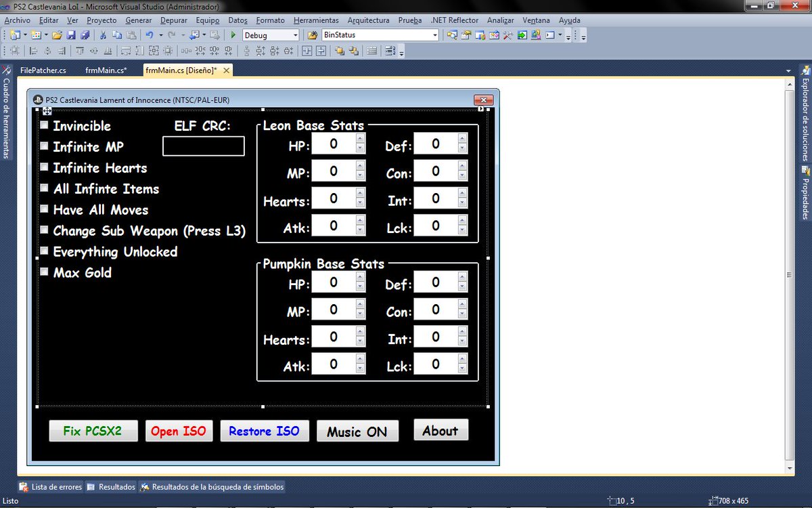This screenshot has width=812, height=508.
Task: Click the ELF CRC text field
Action: [x=204, y=146]
